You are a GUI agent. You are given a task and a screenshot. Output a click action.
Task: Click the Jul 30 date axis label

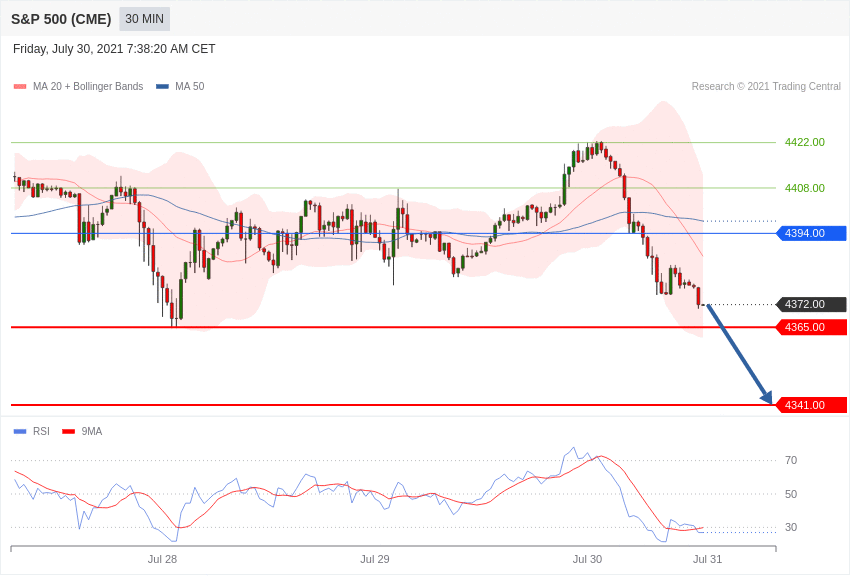[x=587, y=559]
